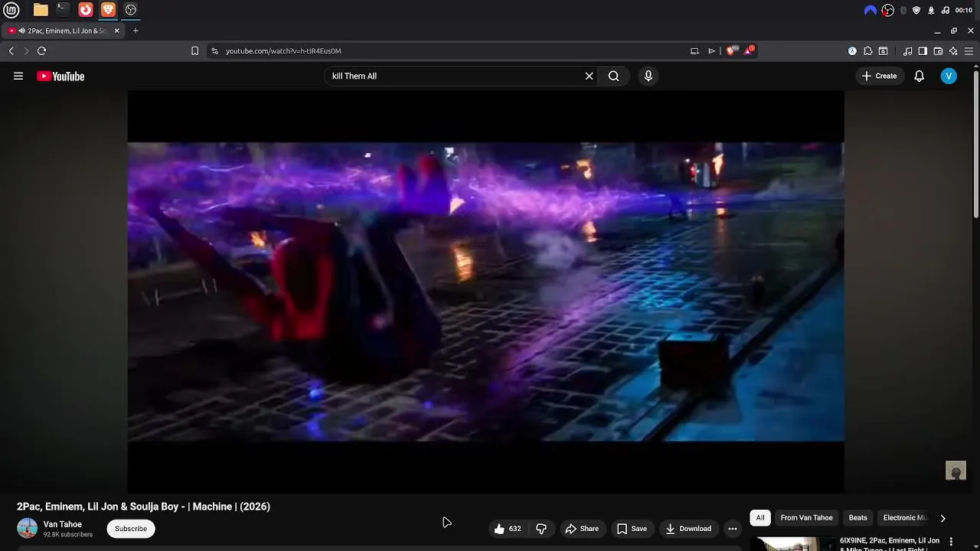The image size is (980, 551).
Task: Bookmark this page
Action: [x=194, y=51]
